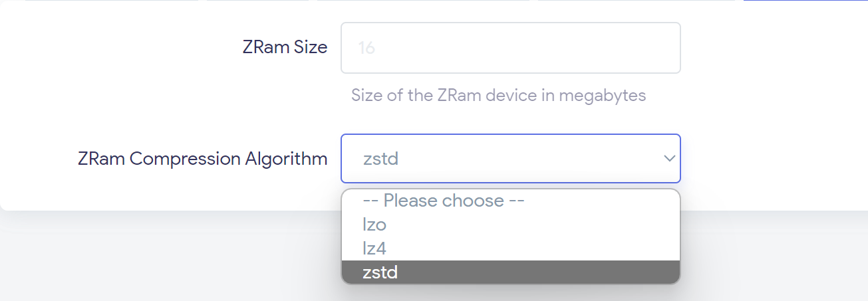Set the compression algorithm to lz4
Screen dimensions: 868x301
374,249
